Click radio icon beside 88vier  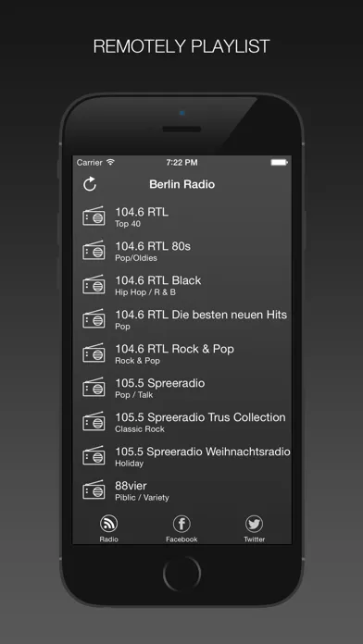point(94,489)
